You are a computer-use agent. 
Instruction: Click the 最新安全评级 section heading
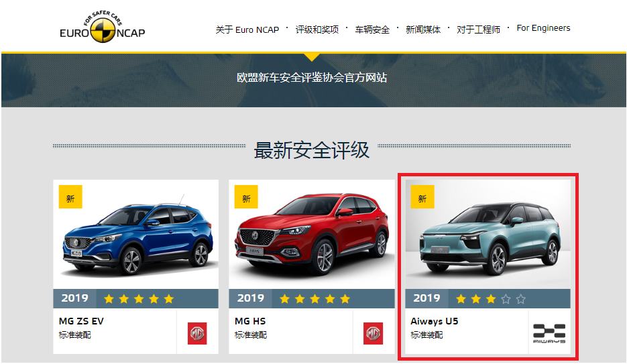[x=312, y=150]
